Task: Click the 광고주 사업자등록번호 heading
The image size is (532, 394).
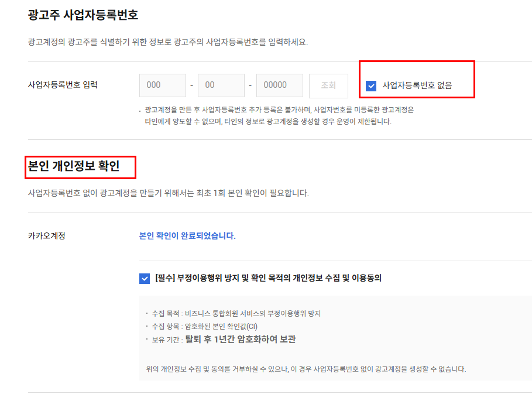Action: 83,15
